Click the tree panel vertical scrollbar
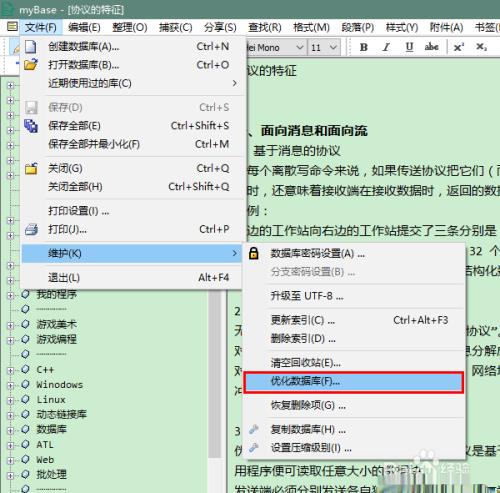500x493 pixels. click(x=215, y=373)
